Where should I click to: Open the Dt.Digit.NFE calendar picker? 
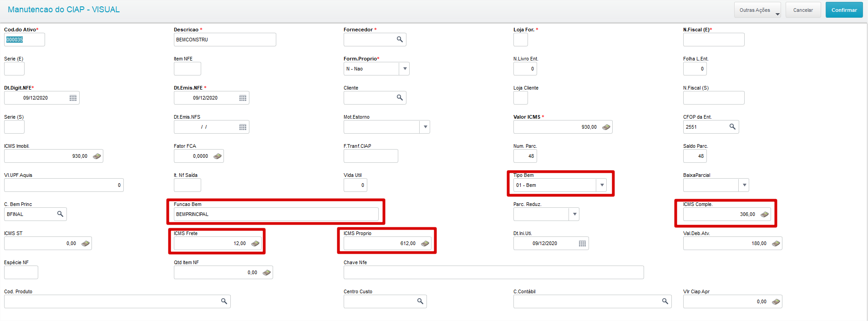tap(73, 98)
